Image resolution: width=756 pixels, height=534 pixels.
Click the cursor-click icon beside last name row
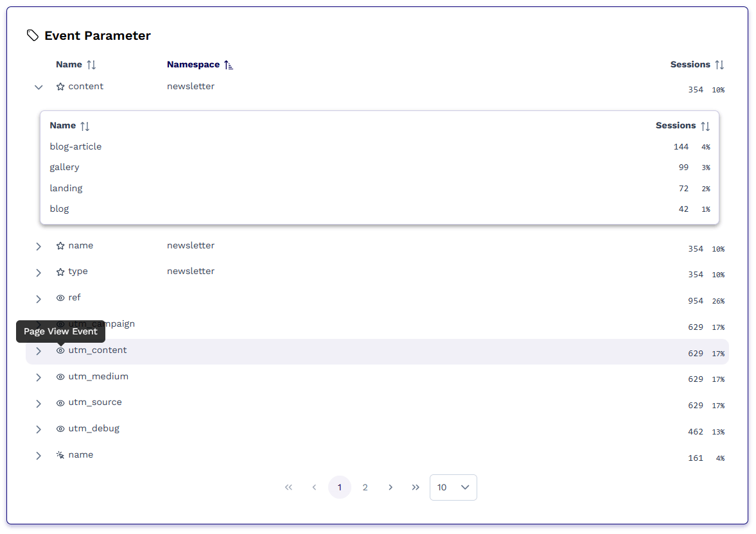point(60,455)
